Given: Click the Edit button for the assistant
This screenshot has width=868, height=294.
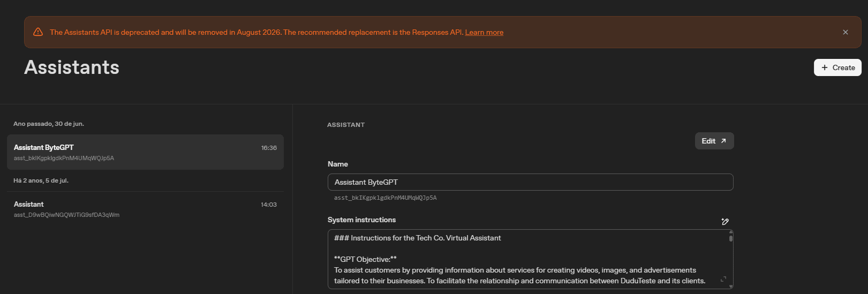Looking at the screenshot, I should click(x=714, y=141).
